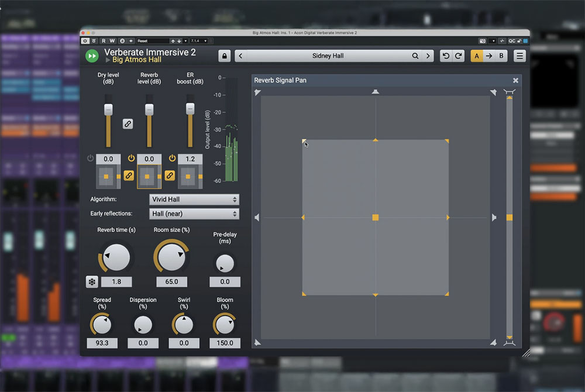
Task: Click the Reverb time knob
Action: coord(116,257)
